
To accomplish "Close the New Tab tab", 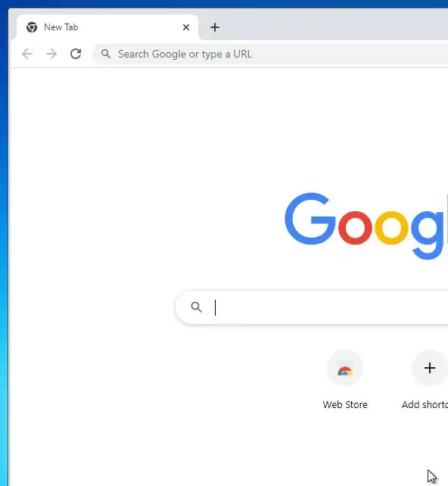I will (186, 27).
